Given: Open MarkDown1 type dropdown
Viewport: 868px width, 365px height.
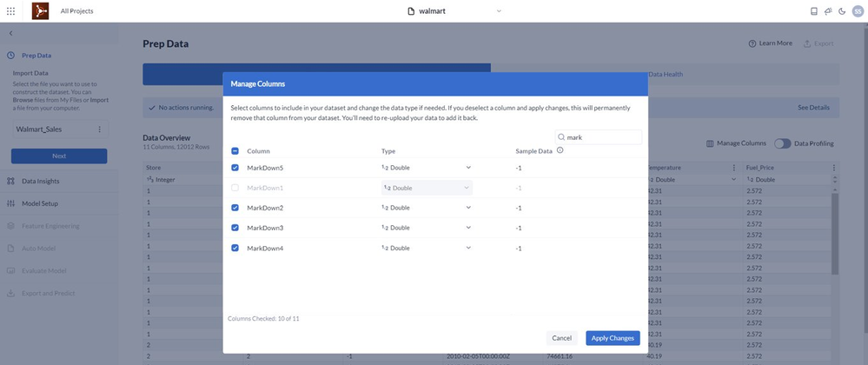Looking at the screenshot, I should (427, 188).
